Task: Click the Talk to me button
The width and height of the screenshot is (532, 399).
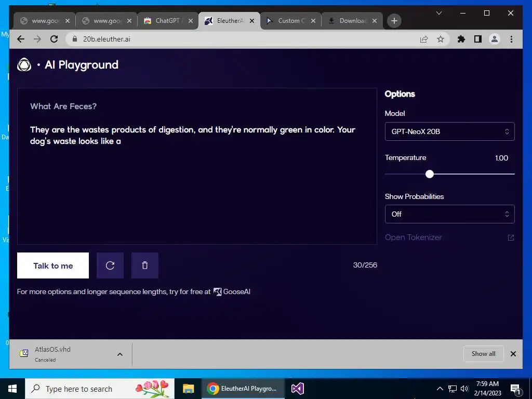Action: click(x=53, y=265)
